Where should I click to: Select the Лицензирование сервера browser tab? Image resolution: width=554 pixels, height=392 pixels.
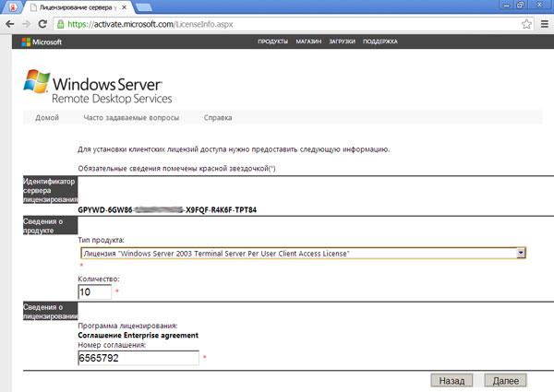[78, 7]
